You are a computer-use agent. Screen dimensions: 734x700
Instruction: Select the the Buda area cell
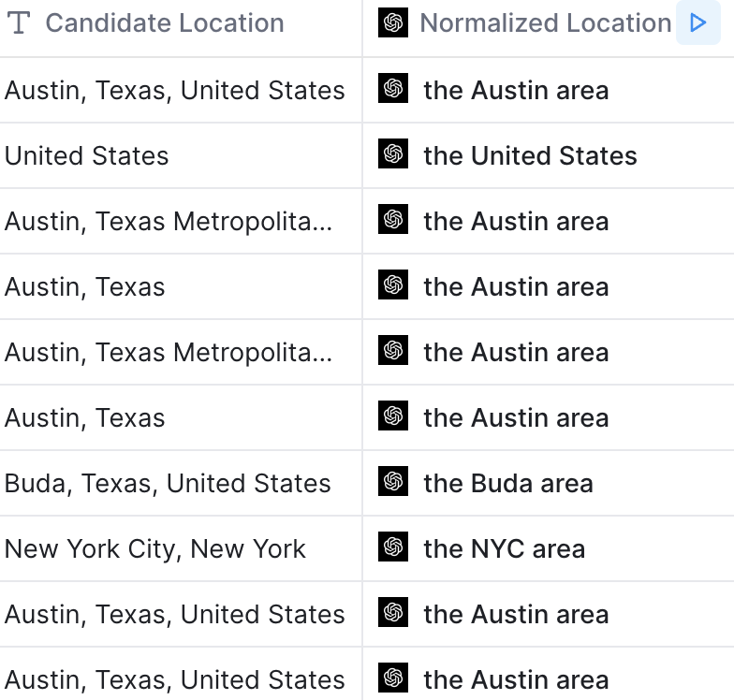[x=549, y=483]
